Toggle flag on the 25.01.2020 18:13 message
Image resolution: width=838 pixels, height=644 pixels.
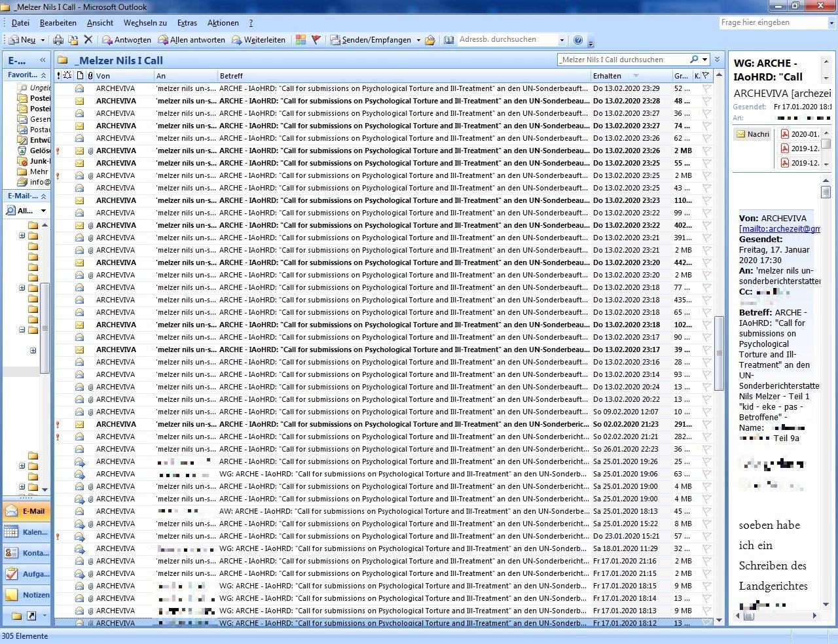(x=706, y=511)
